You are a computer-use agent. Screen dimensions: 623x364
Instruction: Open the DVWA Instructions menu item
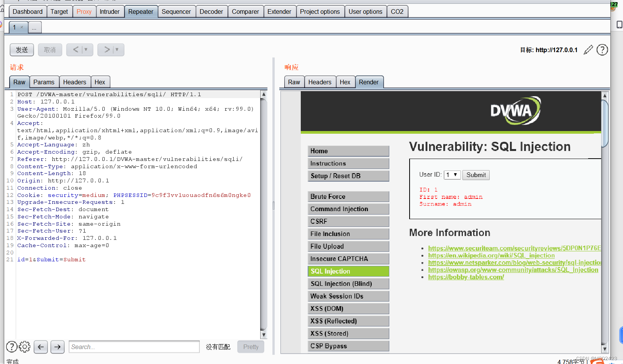point(348,164)
